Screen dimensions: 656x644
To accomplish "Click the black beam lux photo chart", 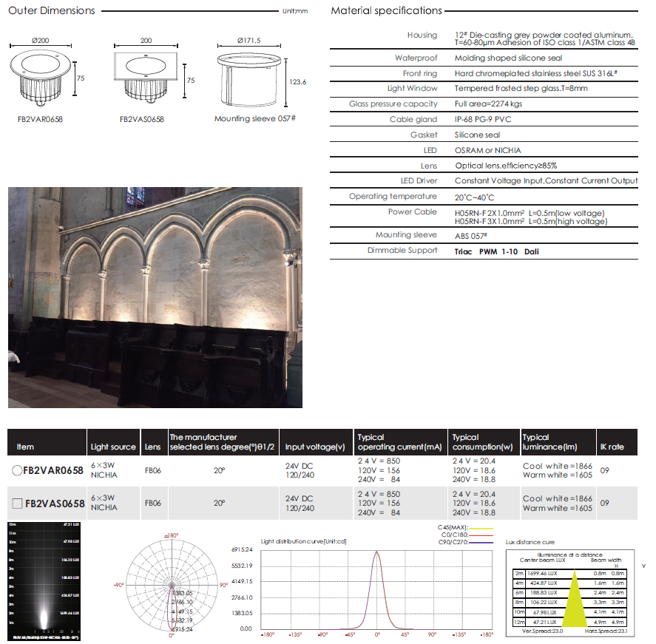I will [x=46, y=580].
